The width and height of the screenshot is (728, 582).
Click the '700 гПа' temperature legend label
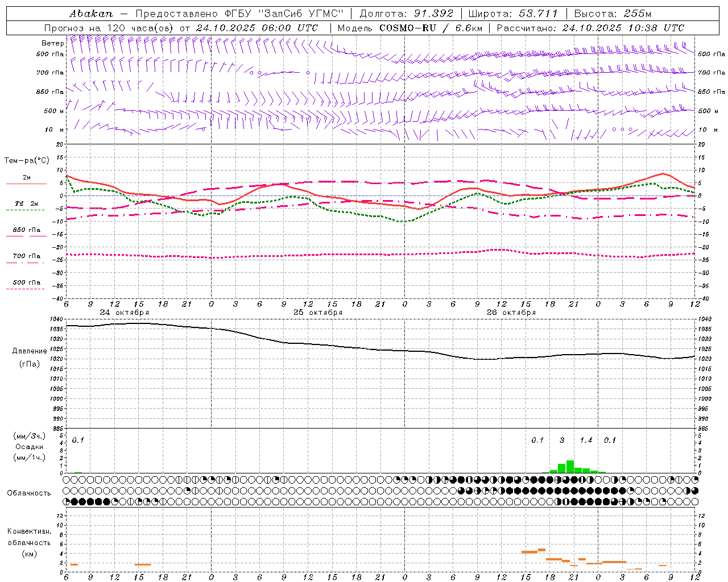coord(27,256)
